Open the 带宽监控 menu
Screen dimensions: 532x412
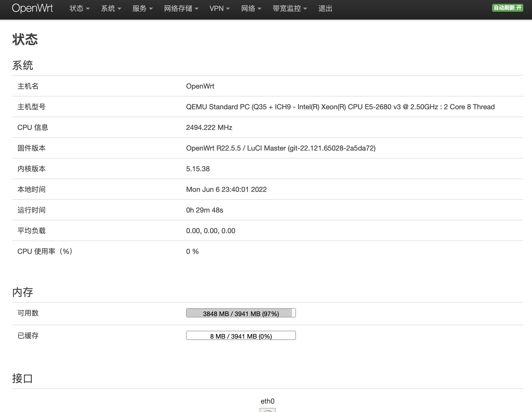287,8
